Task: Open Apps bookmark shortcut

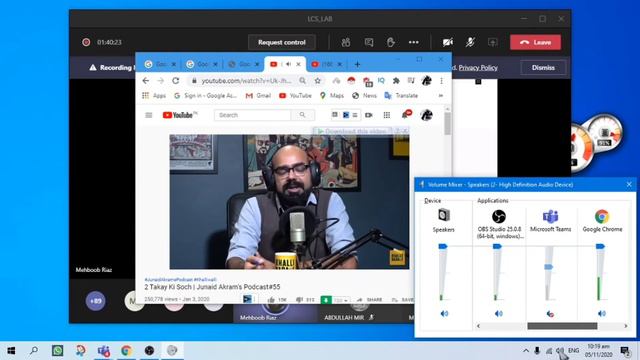Action: pyautogui.click(x=154, y=96)
